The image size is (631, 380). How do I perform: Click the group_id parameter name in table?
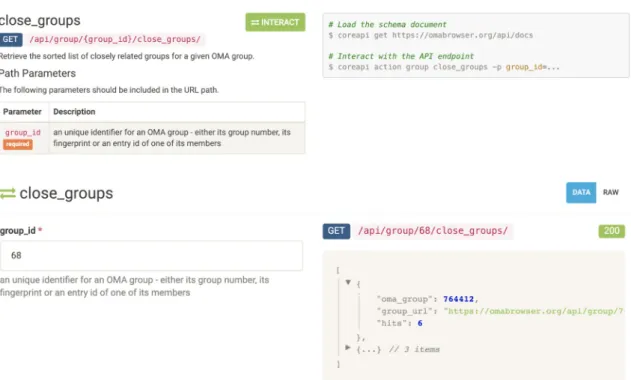click(x=23, y=132)
